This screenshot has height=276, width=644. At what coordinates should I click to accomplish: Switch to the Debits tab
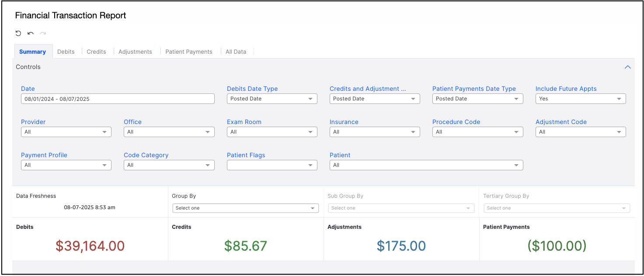click(66, 52)
